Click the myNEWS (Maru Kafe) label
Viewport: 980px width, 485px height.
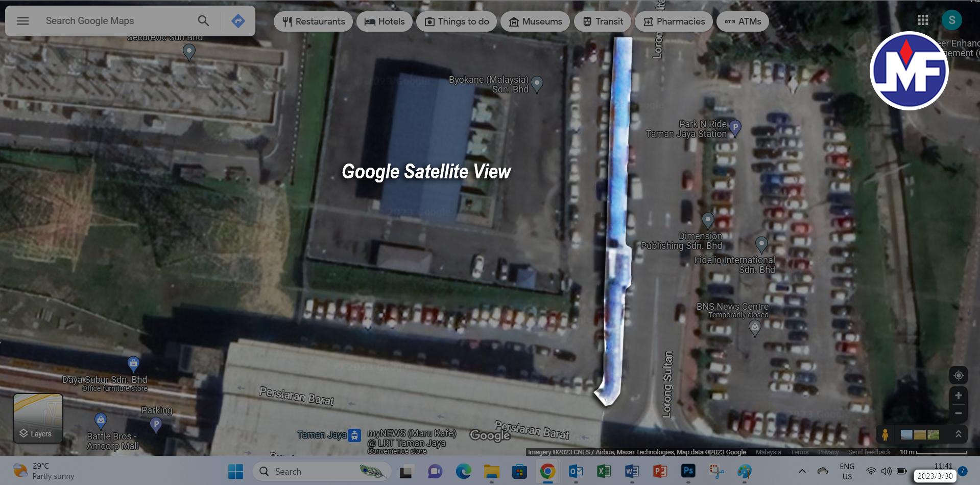[x=412, y=438]
